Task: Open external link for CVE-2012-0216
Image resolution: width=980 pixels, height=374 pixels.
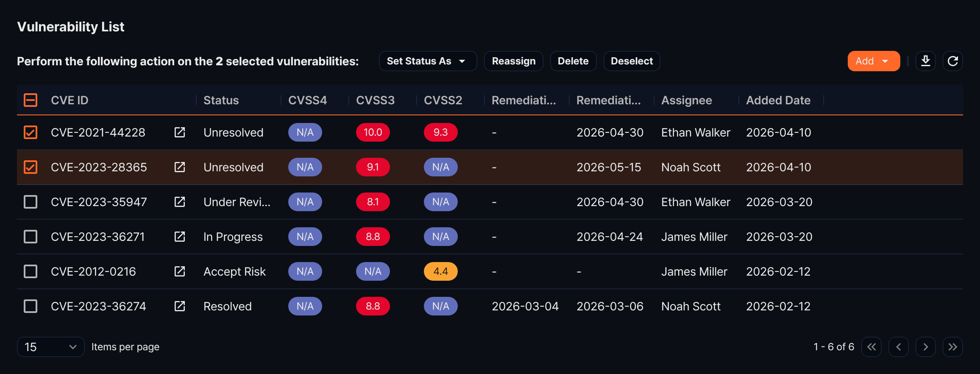Action: [180, 271]
